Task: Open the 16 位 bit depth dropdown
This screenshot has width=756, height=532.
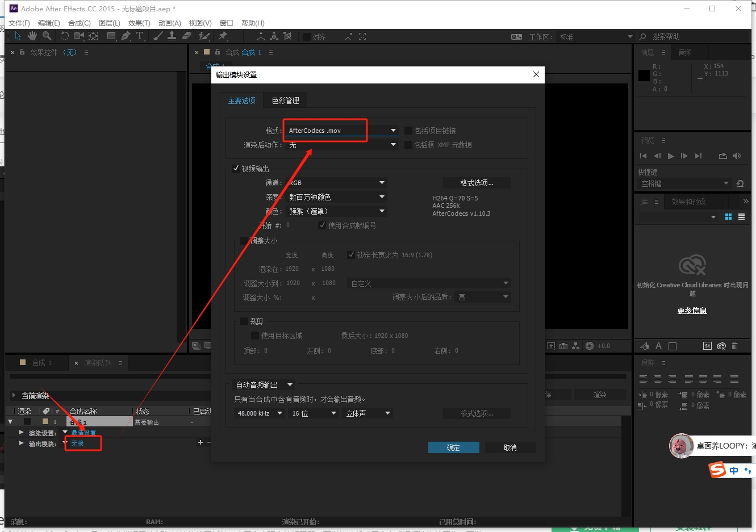Action: coord(314,413)
